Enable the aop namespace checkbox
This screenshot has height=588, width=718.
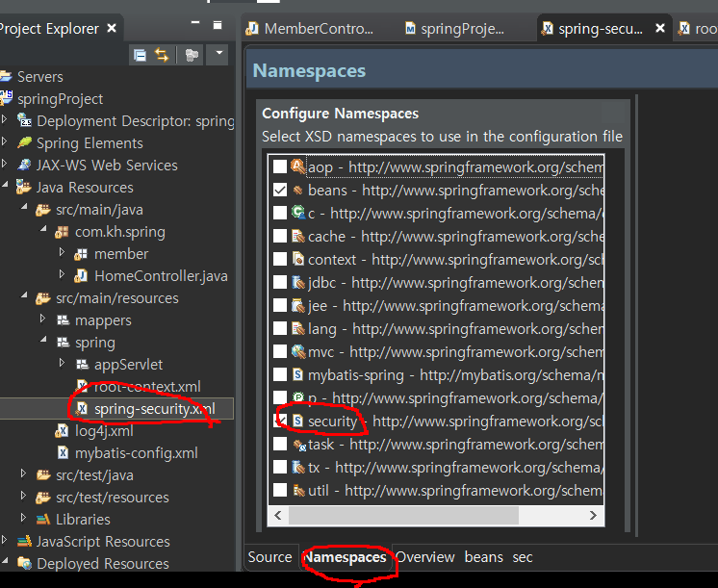click(x=280, y=166)
